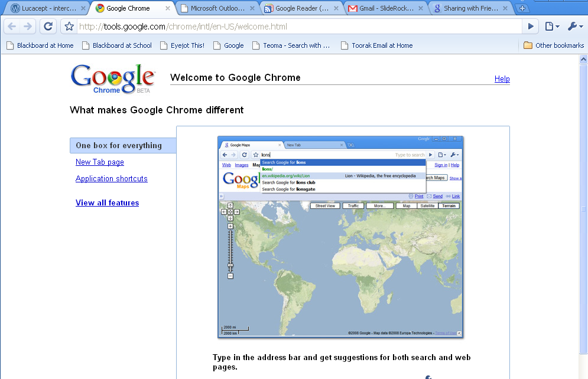The image size is (588, 379).
Task: Close the Lucacept tab with its X
Action: tap(83, 9)
